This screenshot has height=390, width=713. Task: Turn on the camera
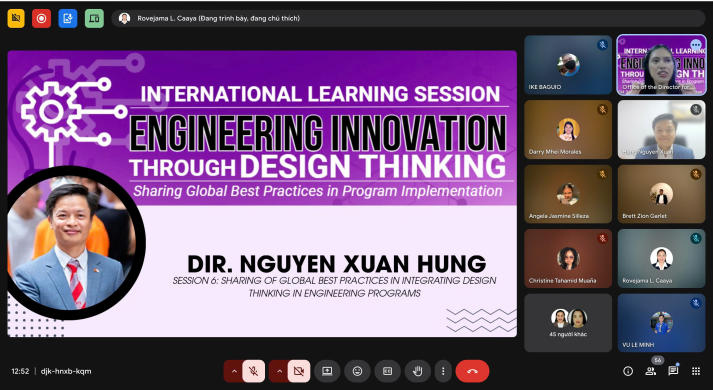(299, 371)
